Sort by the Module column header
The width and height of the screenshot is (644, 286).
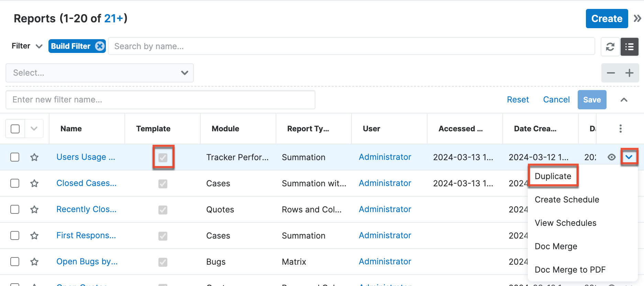point(225,129)
